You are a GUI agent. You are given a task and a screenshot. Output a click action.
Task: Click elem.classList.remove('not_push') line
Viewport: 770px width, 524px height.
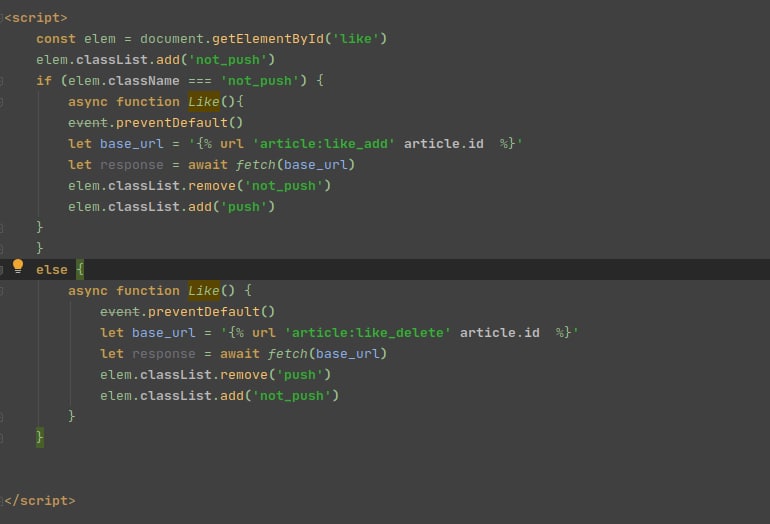(199, 186)
